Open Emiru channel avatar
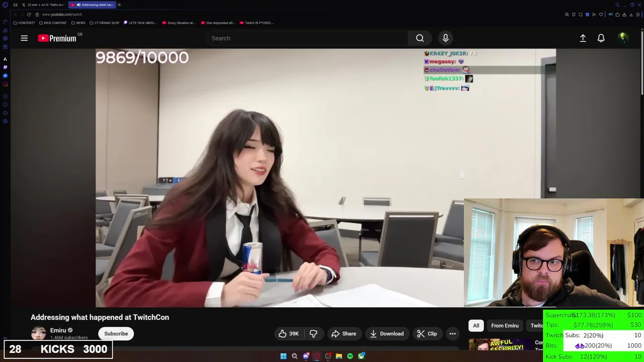The height and width of the screenshot is (362, 644). point(38,333)
